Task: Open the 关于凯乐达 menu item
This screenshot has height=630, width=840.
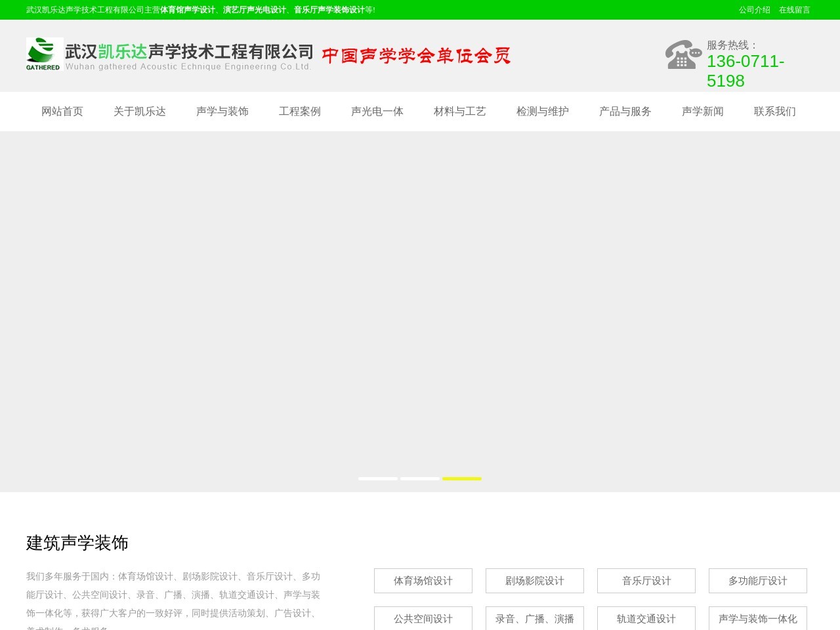Action: coord(140,112)
